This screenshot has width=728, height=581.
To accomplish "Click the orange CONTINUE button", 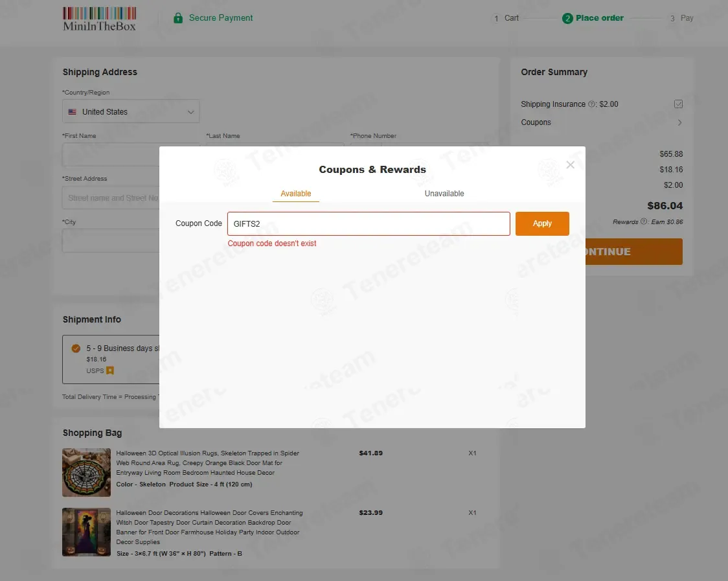I will [633, 252].
